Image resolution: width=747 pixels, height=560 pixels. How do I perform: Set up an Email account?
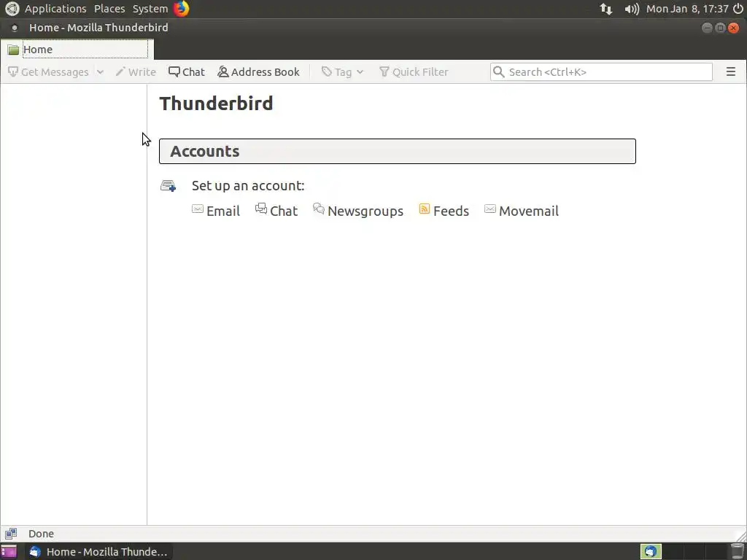click(x=216, y=211)
